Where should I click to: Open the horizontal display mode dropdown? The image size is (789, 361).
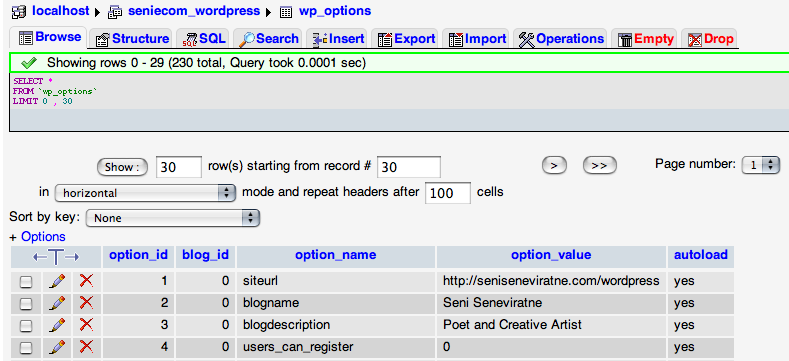point(145,193)
